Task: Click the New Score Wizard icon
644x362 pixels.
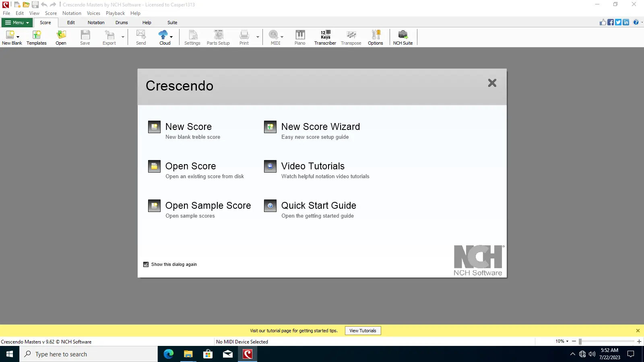Action: [x=270, y=127]
